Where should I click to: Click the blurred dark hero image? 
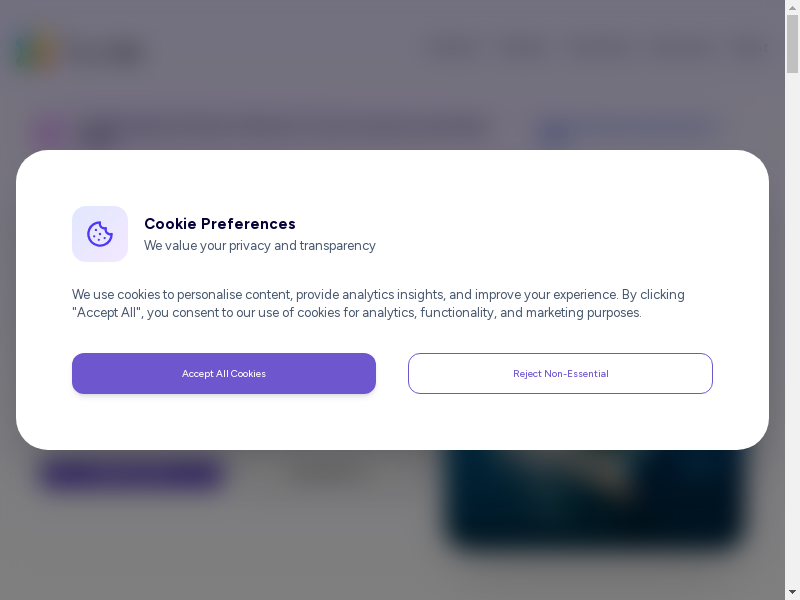coord(596,500)
